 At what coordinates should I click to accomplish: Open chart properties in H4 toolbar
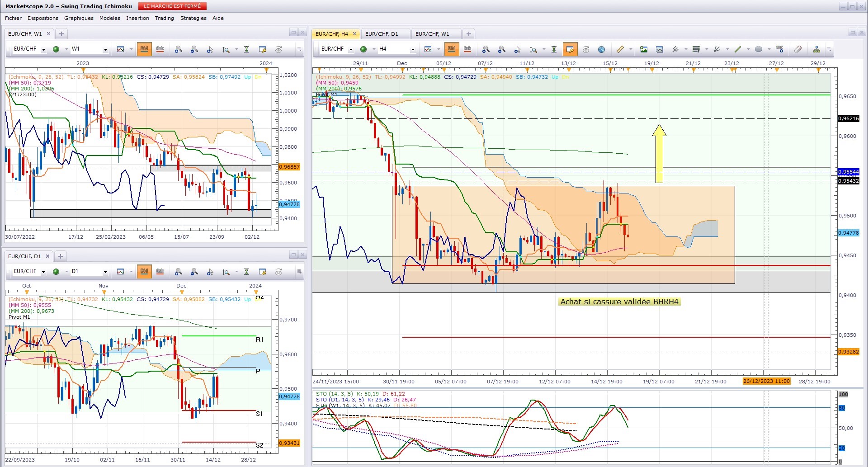pos(570,49)
